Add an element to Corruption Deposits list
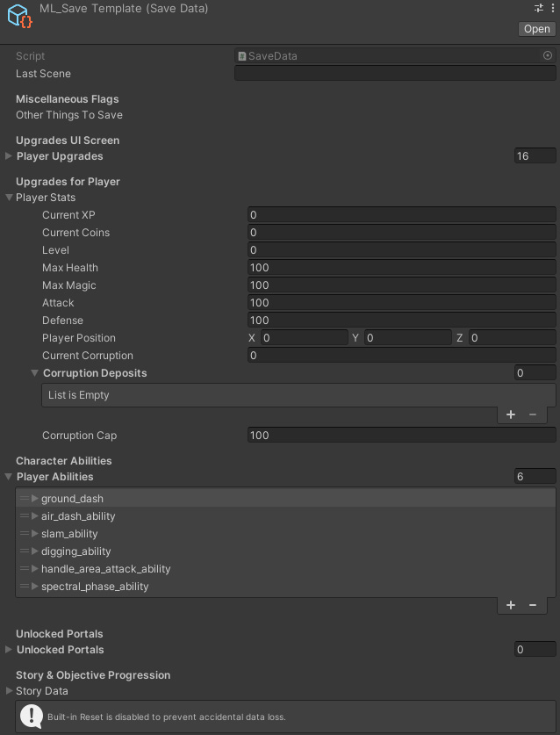This screenshot has height=735, width=560. click(511, 414)
